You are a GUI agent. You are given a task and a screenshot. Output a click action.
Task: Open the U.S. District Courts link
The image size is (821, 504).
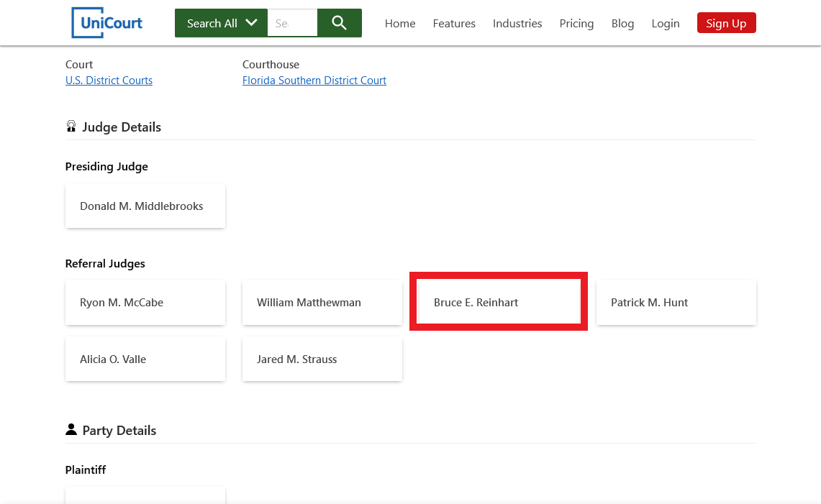point(109,80)
